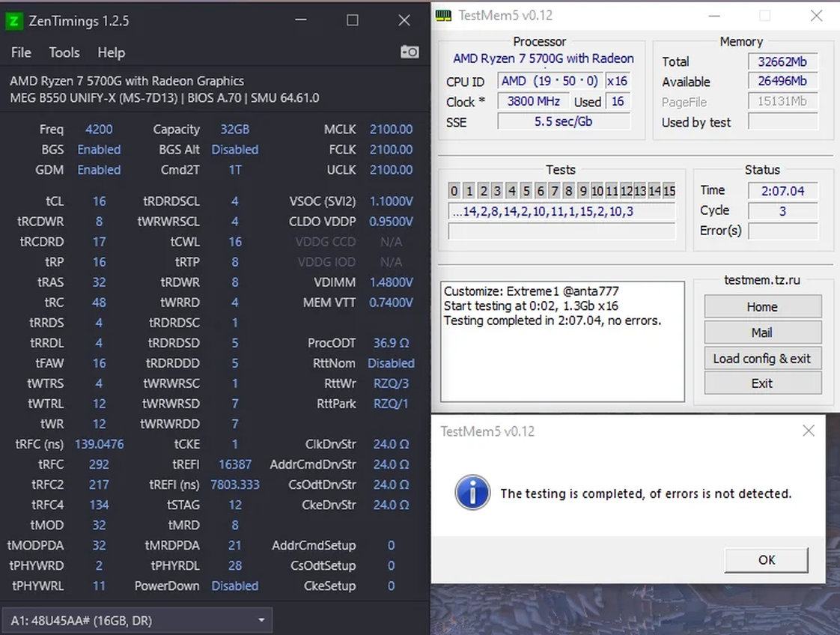Click the Time 2:07.04 status field

[x=782, y=191]
